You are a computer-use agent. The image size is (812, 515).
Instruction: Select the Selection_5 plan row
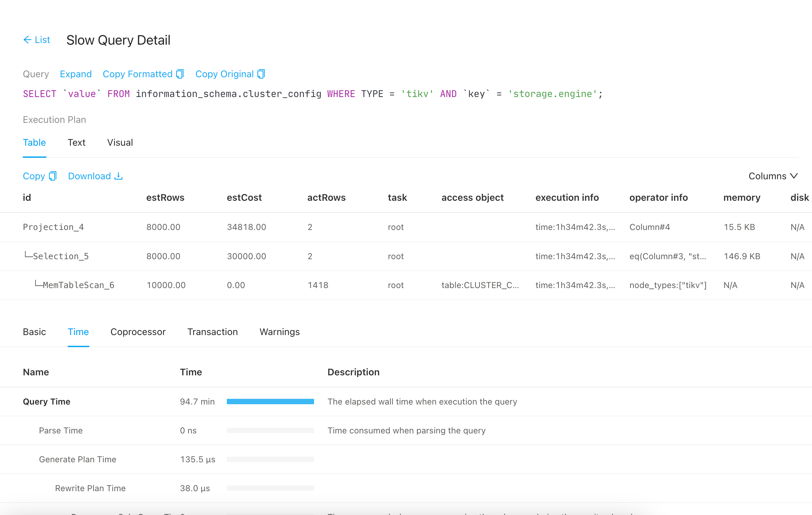pos(61,256)
